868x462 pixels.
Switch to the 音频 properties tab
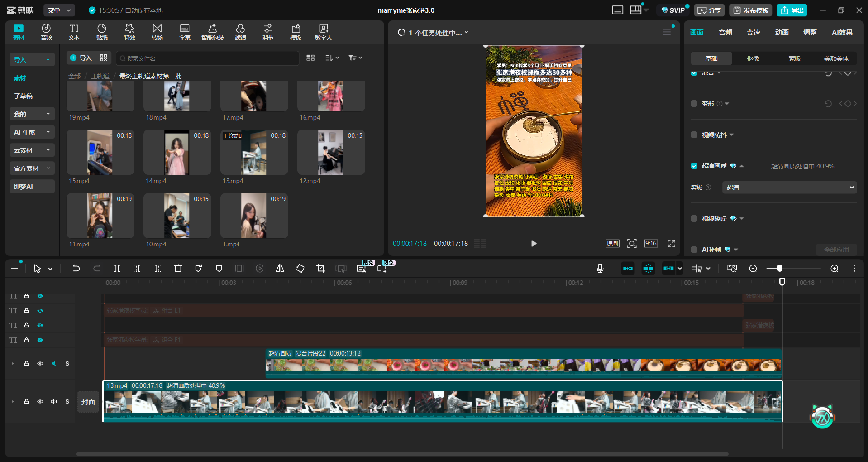(x=725, y=33)
